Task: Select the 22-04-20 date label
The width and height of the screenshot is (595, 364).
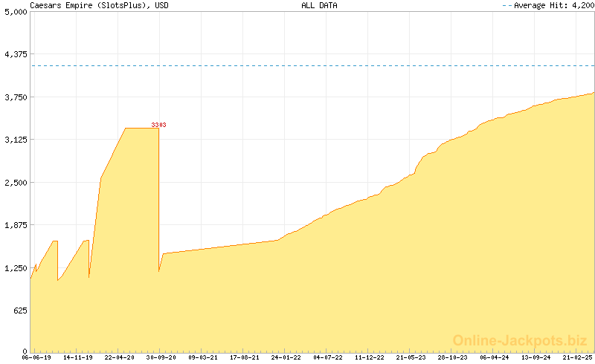Action: [120, 357]
